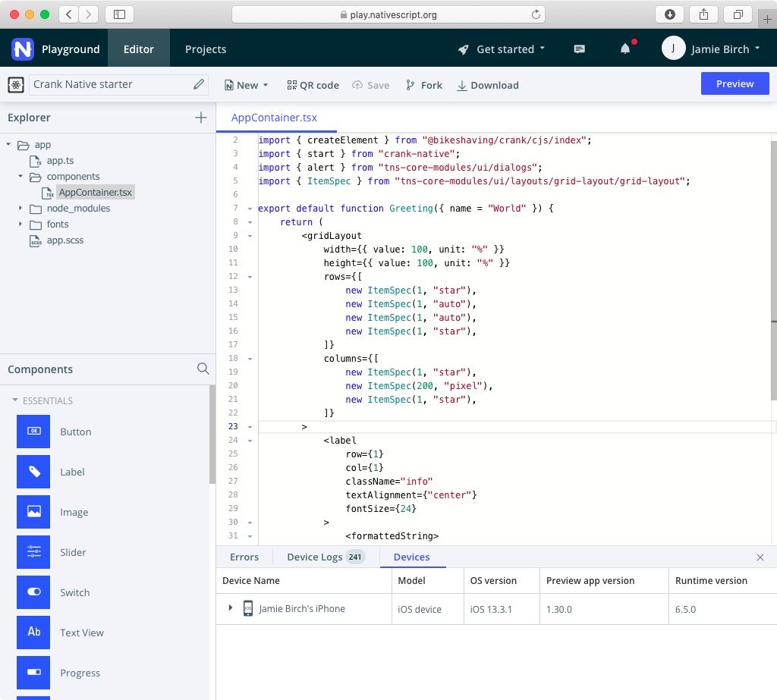Click the NativeScript Playground logo
777x700 pixels.
22,49
